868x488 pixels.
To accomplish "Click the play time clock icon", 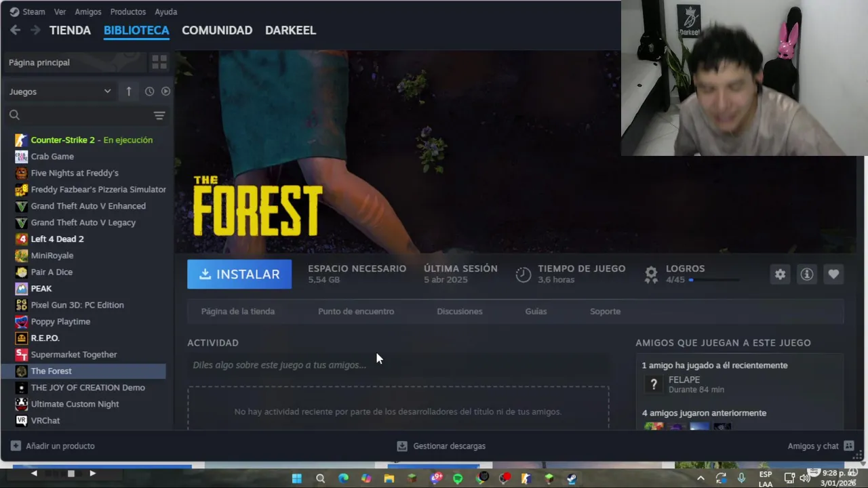I will (x=524, y=274).
